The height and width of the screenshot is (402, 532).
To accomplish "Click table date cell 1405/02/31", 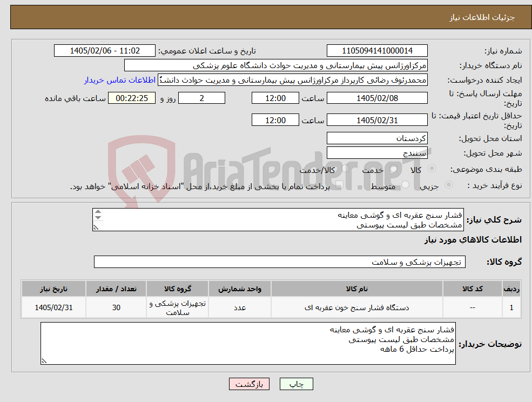I will 53,307.
